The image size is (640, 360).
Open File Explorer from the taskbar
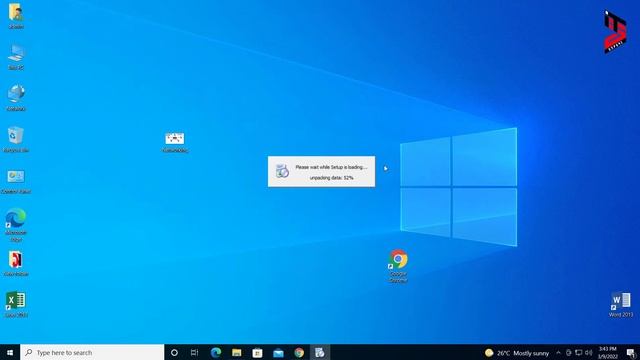tap(237, 352)
